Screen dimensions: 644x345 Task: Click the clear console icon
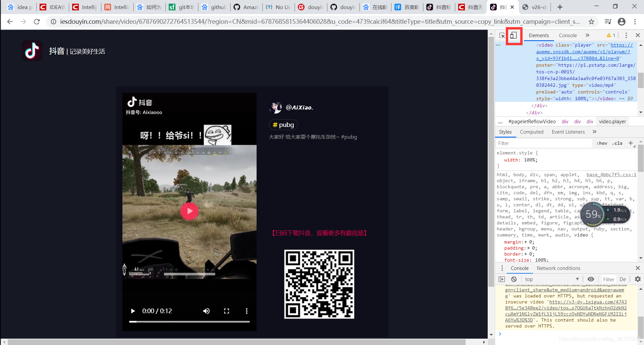514,279
